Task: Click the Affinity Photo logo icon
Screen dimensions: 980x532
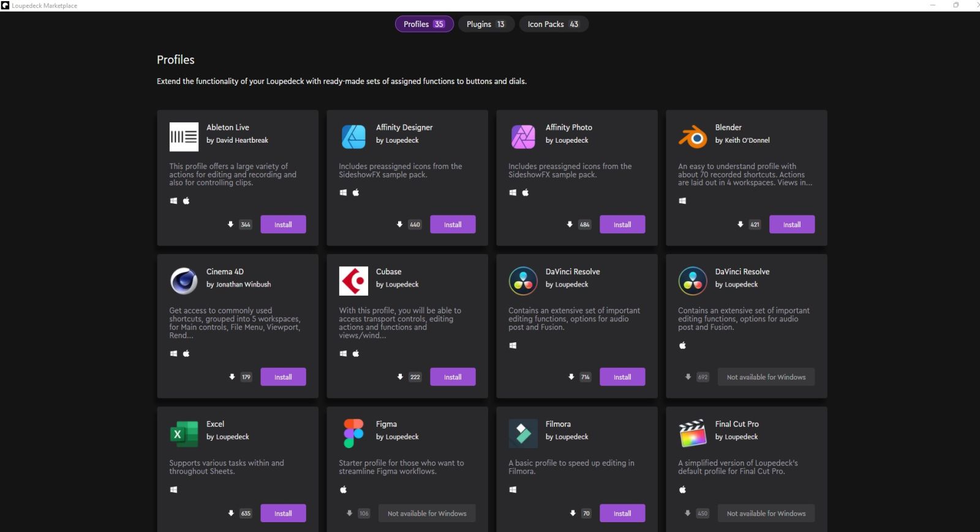Action: 523,137
